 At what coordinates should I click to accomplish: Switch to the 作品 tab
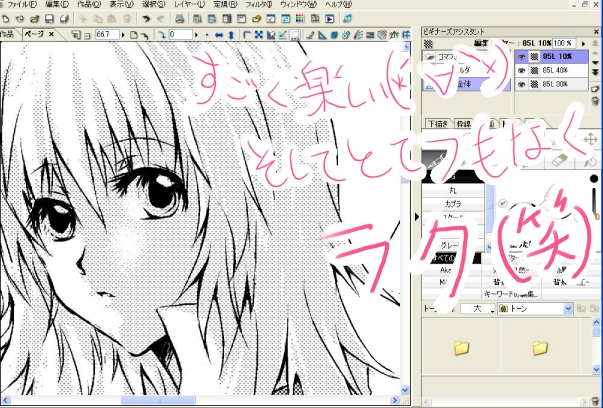7,35
